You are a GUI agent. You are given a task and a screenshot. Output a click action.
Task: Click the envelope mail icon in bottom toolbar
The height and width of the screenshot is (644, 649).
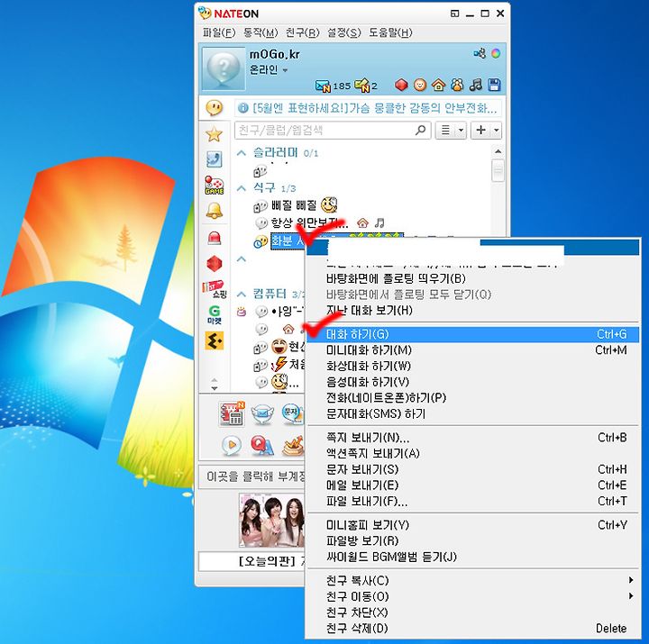(x=262, y=413)
